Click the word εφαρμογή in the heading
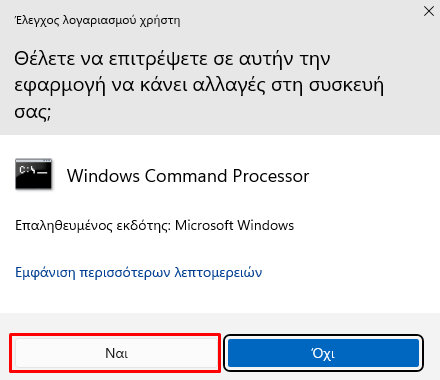The height and width of the screenshot is (380, 440). point(60,86)
